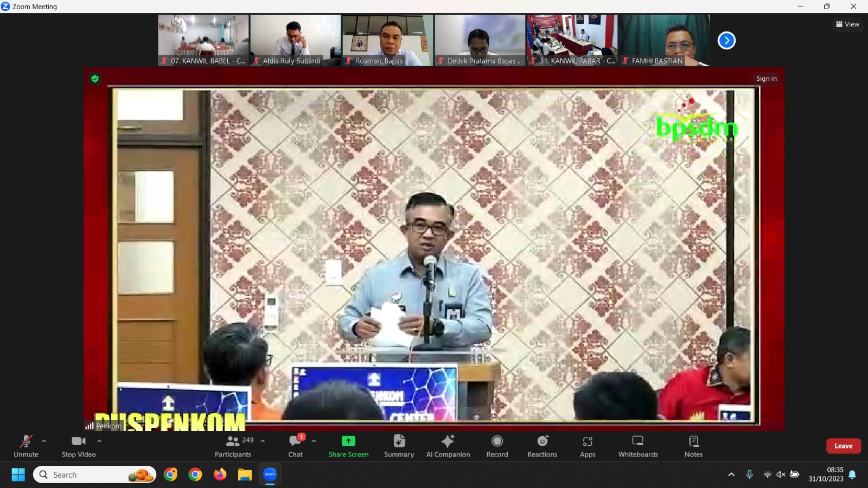The image size is (868, 488).
Task: Expand audio options arrow beside Unmute
Action: click(x=44, y=441)
